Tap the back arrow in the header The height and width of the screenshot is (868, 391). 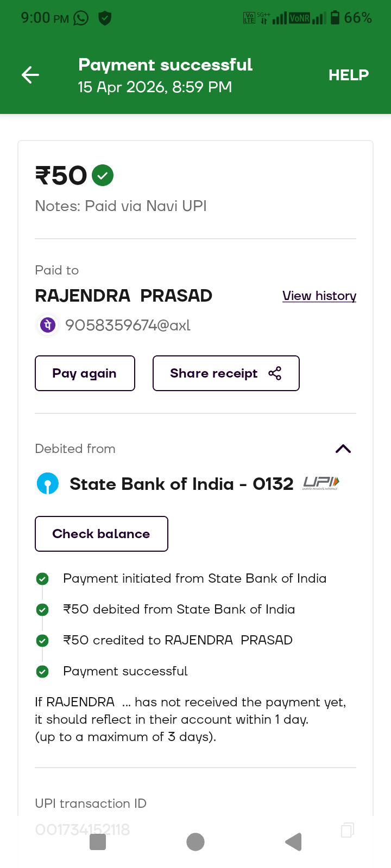point(30,75)
